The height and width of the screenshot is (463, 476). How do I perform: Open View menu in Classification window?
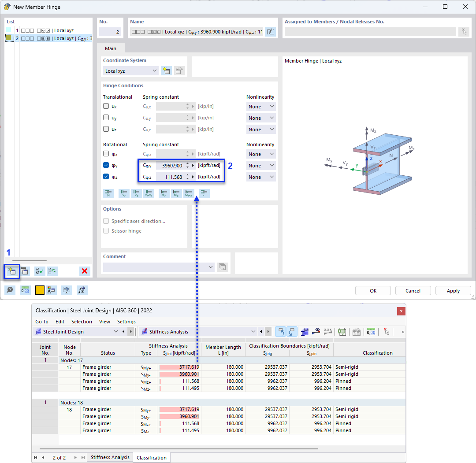[x=105, y=322]
